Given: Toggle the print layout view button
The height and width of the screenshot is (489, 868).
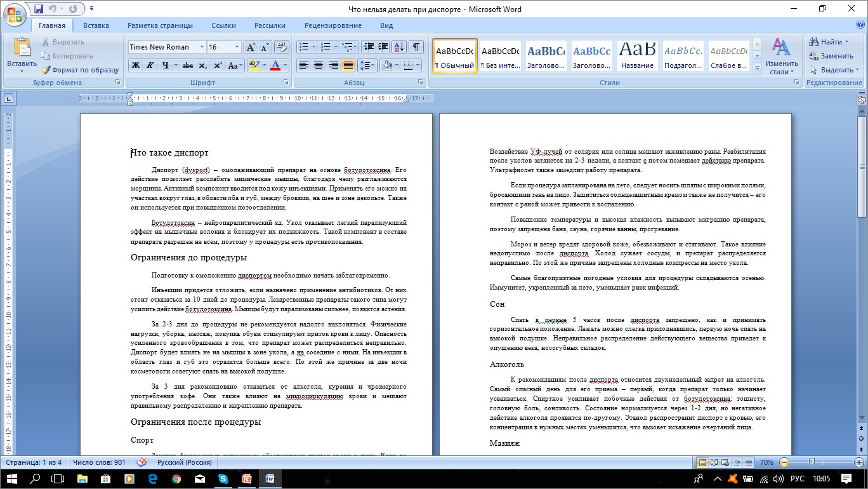Looking at the screenshot, I should [702, 462].
